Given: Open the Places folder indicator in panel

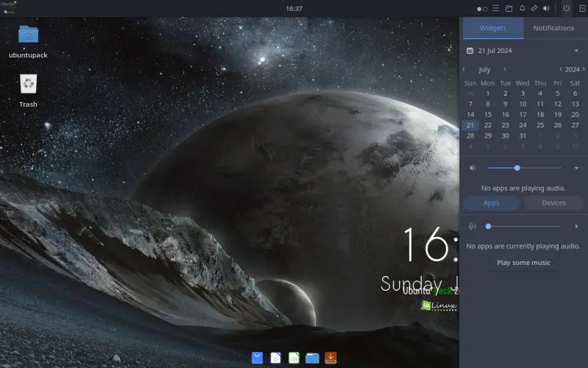Looking at the screenshot, I should coord(509,8).
